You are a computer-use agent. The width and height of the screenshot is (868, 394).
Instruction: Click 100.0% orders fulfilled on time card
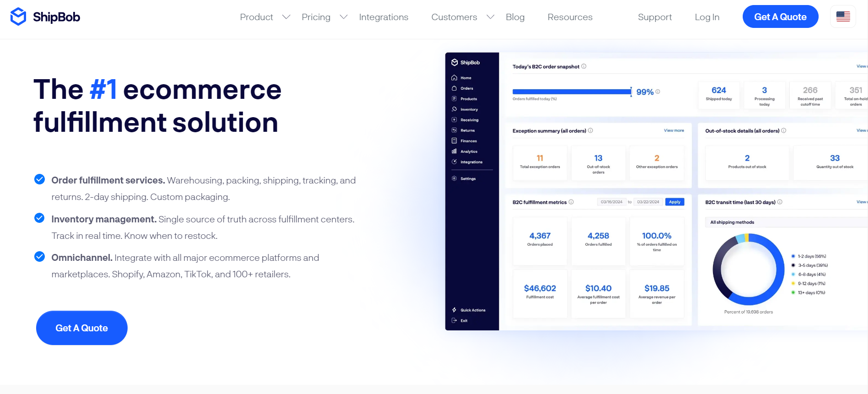pyautogui.click(x=657, y=241)
